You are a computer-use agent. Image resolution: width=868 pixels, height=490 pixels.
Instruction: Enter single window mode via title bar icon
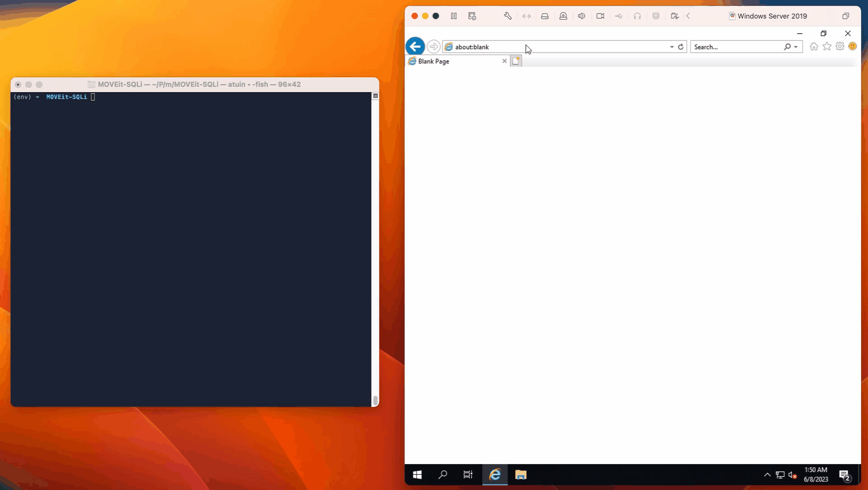[x=846, y=16]
